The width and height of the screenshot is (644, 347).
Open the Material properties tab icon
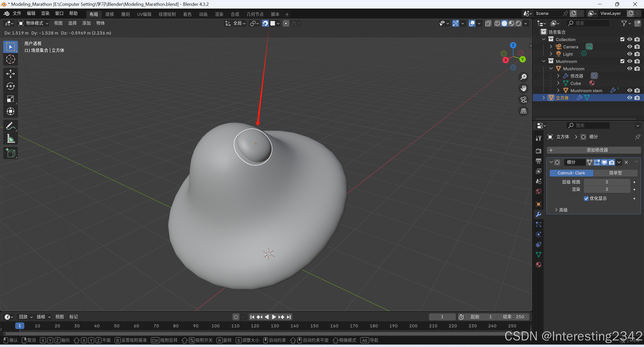tap(539, 265)
